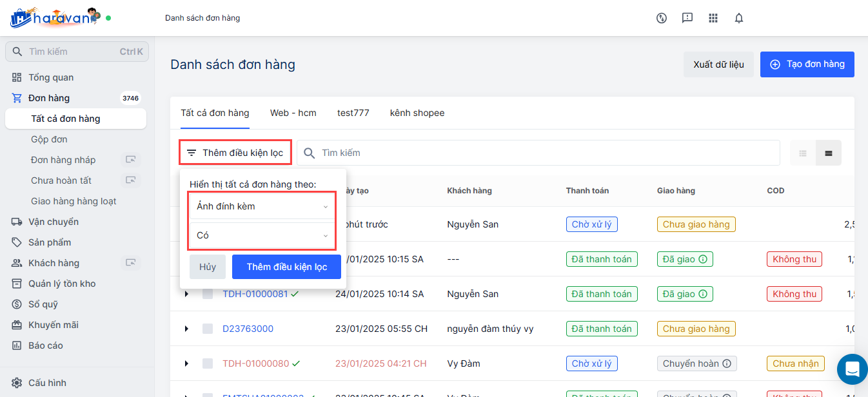Screen dimensions: 868x397
Task: Open the live chat bubble icon
Action: tap(853, 369)
